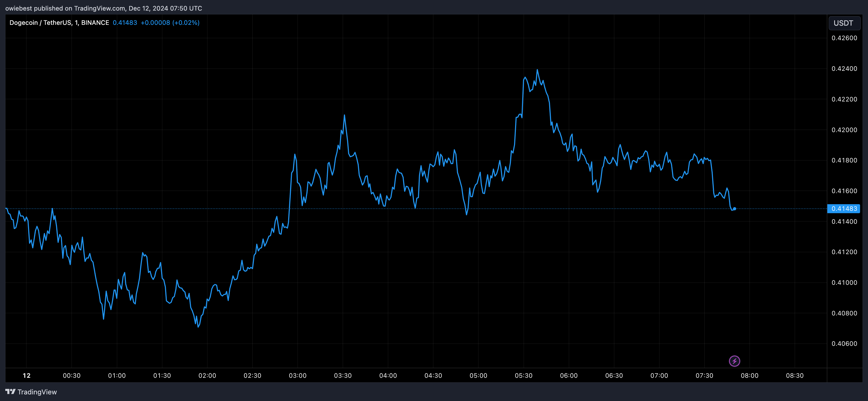This screenshot has width=868, height=401.
Task: Click the Dogecoin / TetherUS symbol title
Action: 59,22
